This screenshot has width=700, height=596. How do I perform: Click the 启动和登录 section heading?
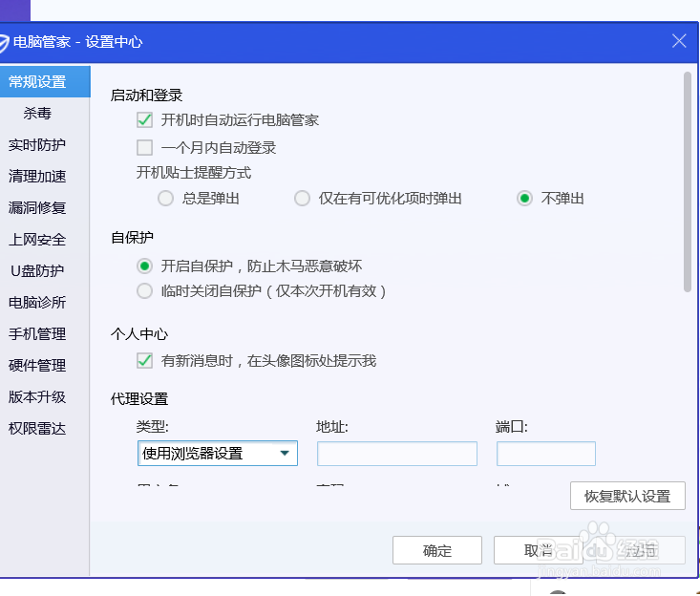(x=146, y=96)
